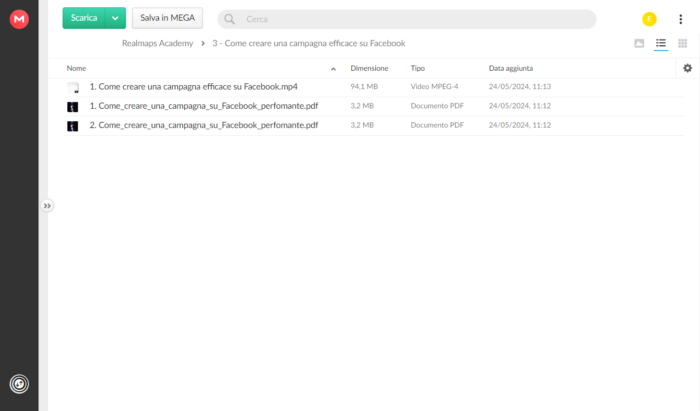Open the yellow user avatar
This screenshot has height=411, width=700.
(649, 19)
